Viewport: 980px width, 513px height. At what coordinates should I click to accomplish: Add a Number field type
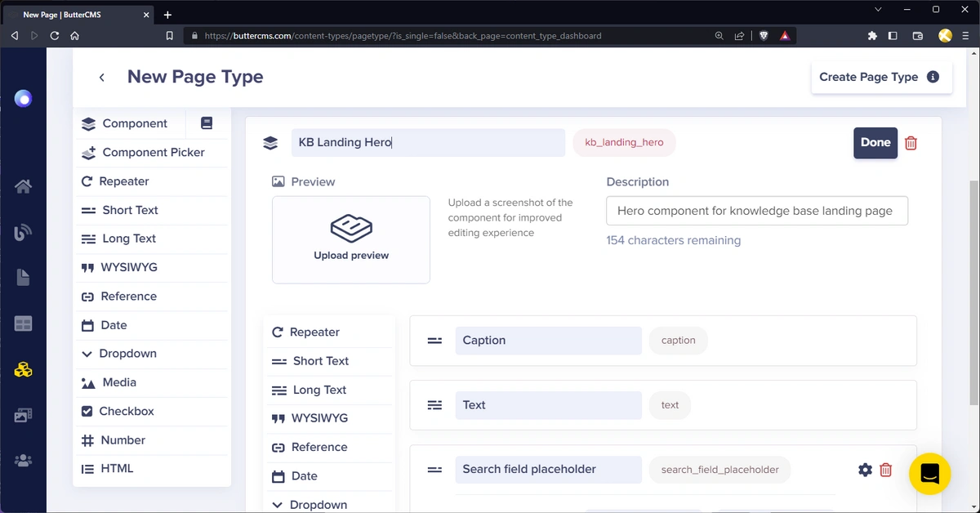click(x=151, y=439)
